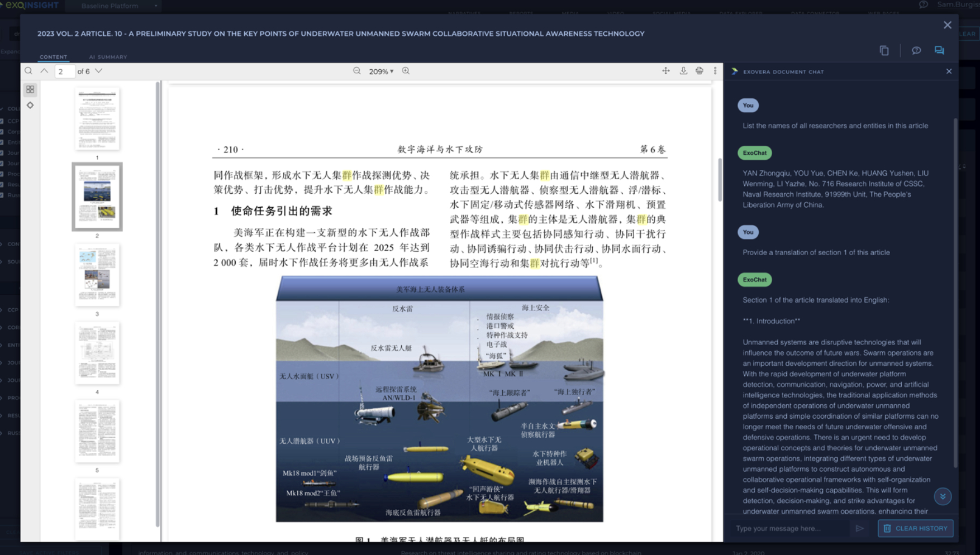Click the PDF search magnifier icon
This screenshot has height=555, width=980.
pos(28,71)
